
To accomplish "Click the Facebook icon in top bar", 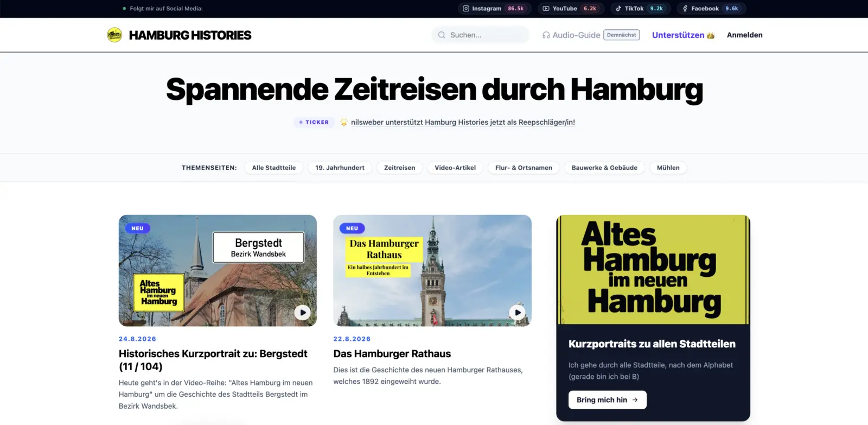I will 685,9.
